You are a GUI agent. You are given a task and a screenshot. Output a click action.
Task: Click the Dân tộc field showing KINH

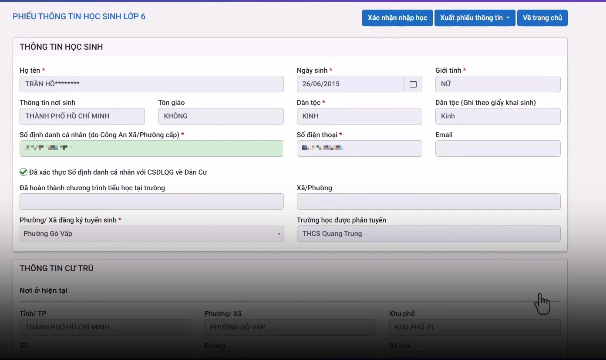[359, 116]
